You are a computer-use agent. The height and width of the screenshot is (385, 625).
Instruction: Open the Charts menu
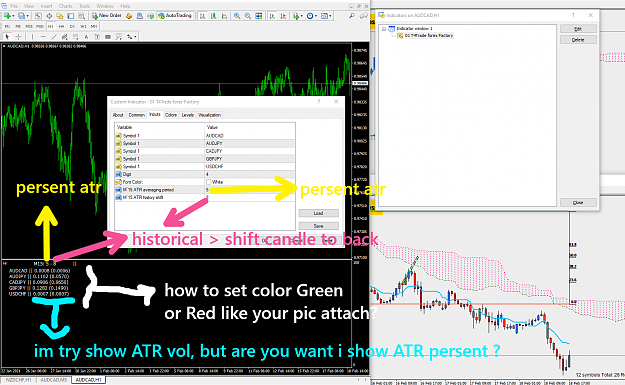pyautogui.click(x=65, y=6)
